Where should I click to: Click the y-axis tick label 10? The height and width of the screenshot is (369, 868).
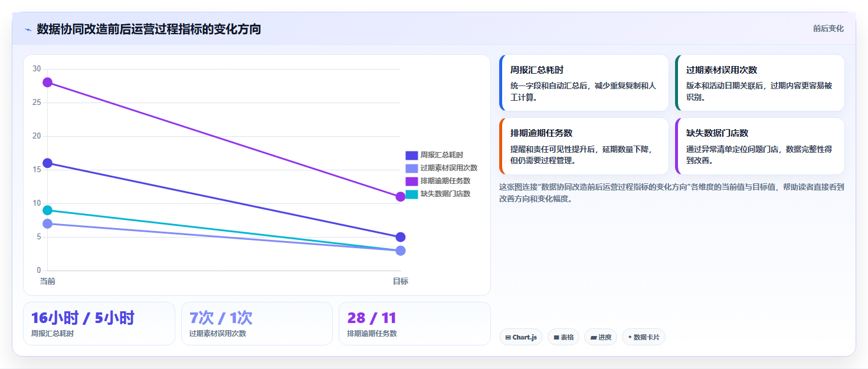pyautogui.click(x=37, y=203)
